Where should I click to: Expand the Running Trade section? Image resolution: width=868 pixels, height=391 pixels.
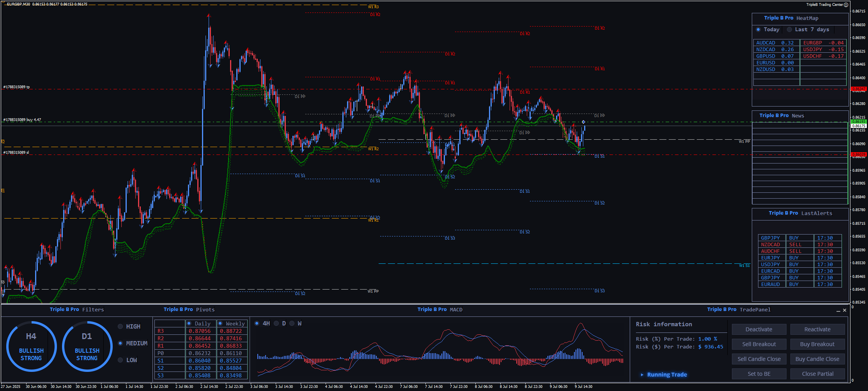[x=642, y=375]
